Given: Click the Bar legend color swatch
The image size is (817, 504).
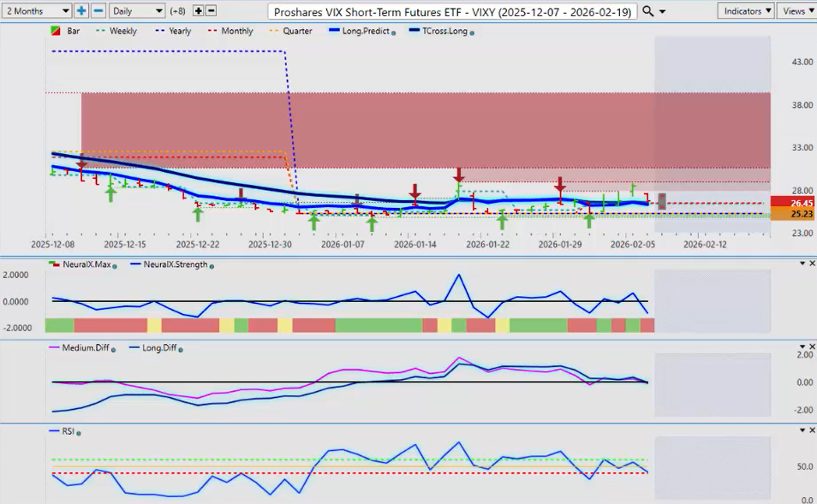Looking at the screenshot, I should pyautogui.click(x=57, y=31).
